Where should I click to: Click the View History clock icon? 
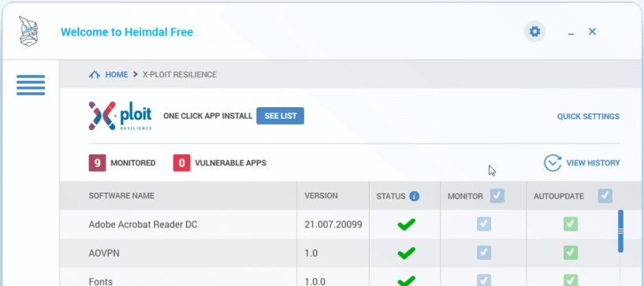(553, 163)
